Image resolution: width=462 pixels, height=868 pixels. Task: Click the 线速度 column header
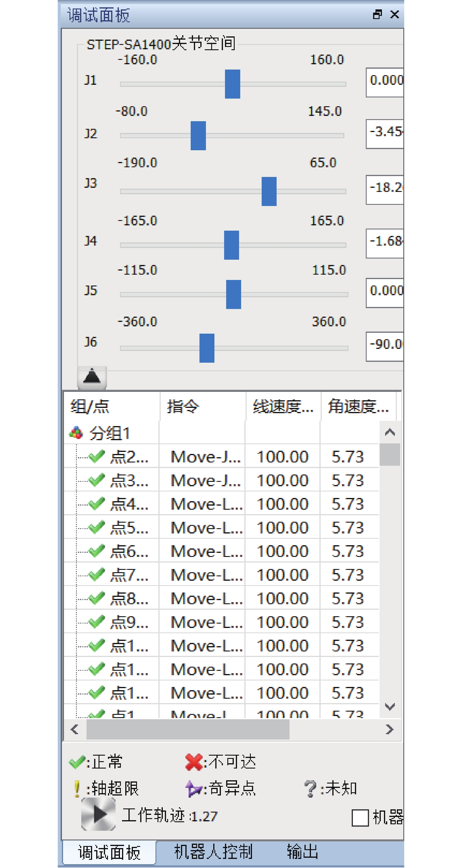click(x=283, y=406)
